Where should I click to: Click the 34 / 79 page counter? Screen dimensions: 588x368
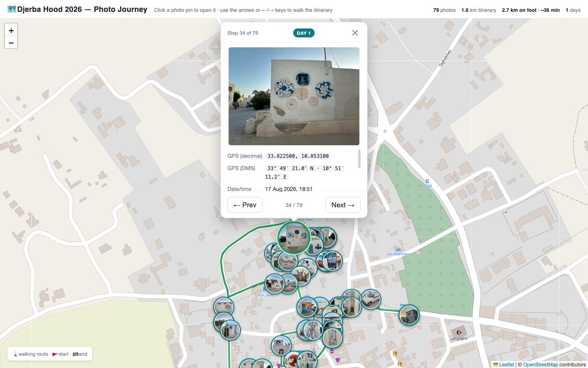click(294, 205)
